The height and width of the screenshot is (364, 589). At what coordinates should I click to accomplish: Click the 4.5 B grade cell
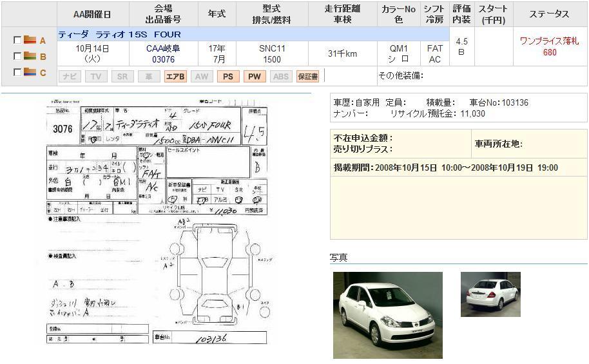point(461,46)
